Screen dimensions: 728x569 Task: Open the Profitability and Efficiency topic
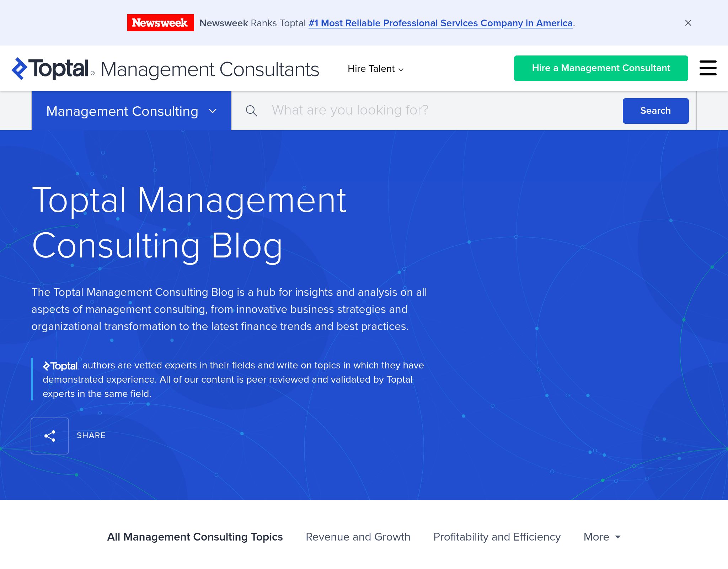pyautogui.click(x=497, y=537)
